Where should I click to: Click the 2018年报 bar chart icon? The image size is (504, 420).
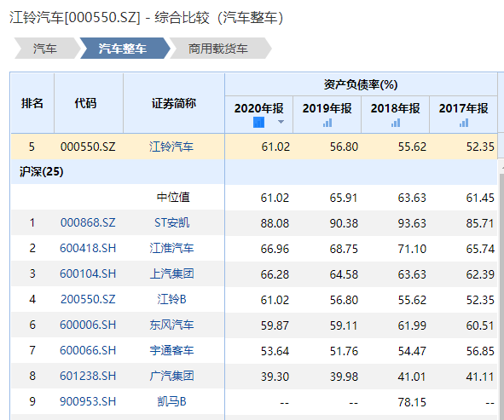pyautogui.click(x=396, y=123)
